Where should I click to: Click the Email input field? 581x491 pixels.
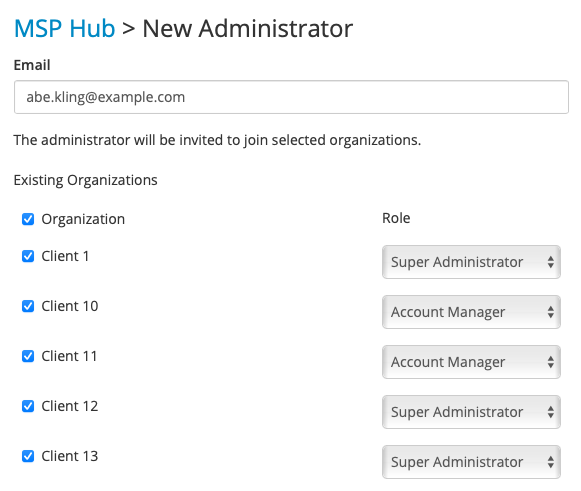(291, 97)
